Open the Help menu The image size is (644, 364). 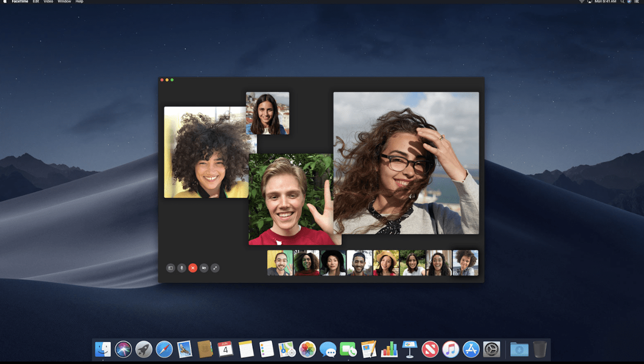click(80, 2)
